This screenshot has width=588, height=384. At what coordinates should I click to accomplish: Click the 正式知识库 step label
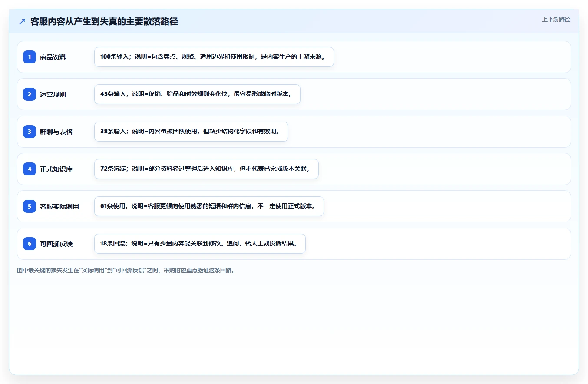tap(56, 169)
